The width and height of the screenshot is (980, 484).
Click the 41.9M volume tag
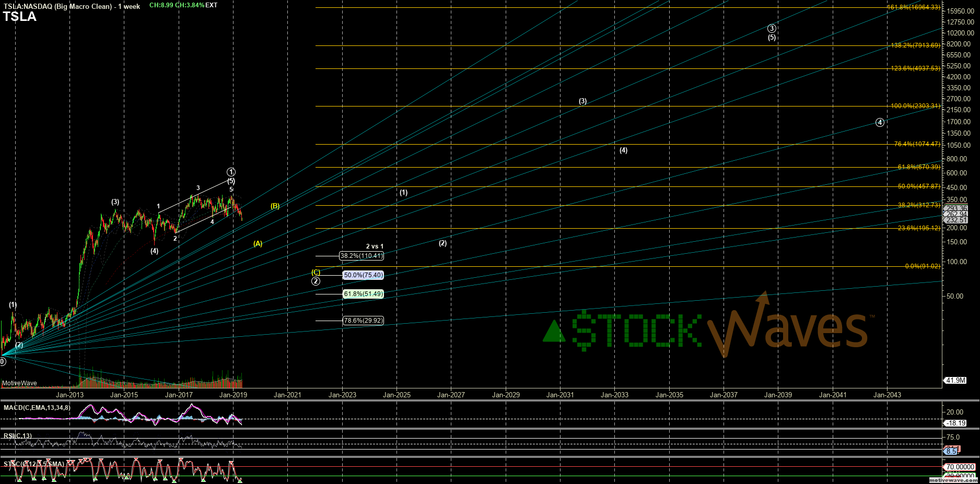click(x=955, y=380)
